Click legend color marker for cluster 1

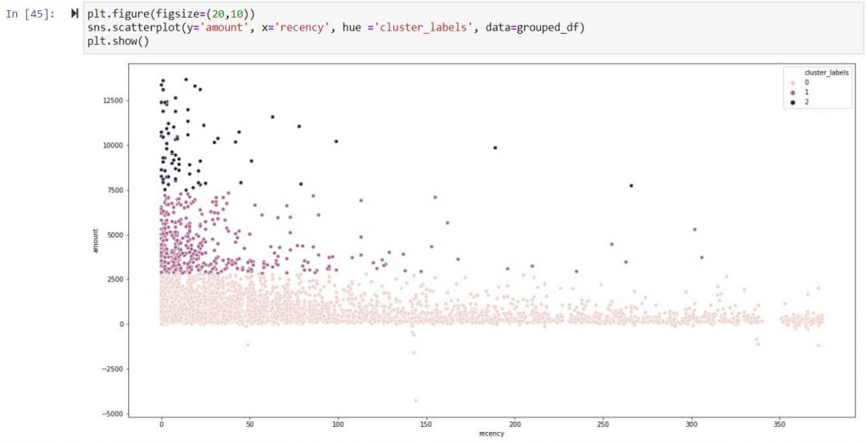[793, 92]
